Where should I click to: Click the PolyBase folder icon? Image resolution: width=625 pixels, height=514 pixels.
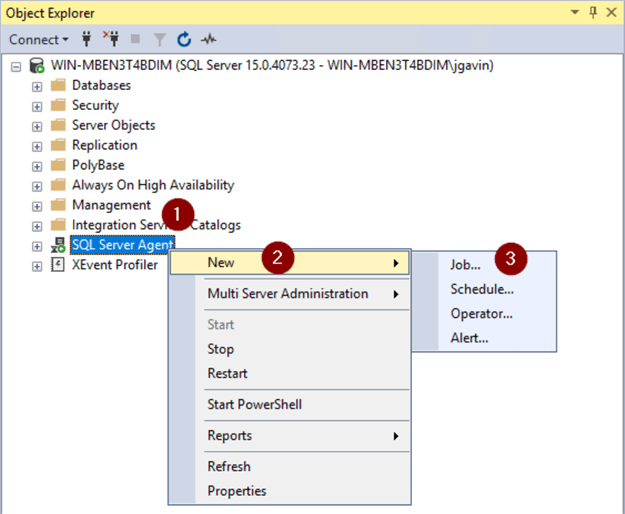click(x=58, y=165)
